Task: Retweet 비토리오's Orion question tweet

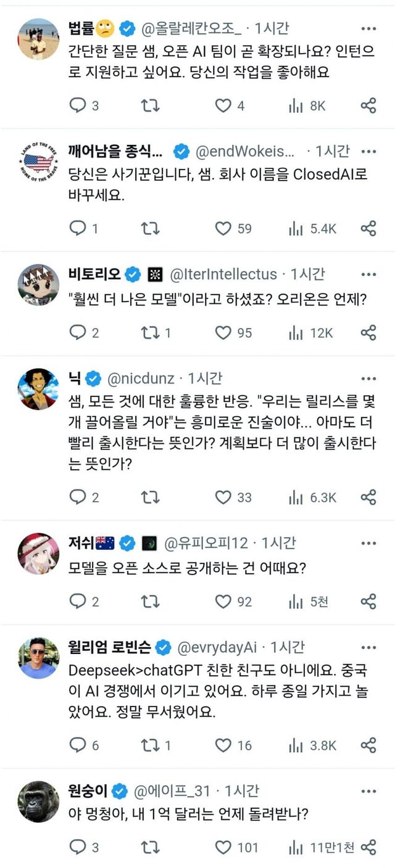Action: (150, 333)
